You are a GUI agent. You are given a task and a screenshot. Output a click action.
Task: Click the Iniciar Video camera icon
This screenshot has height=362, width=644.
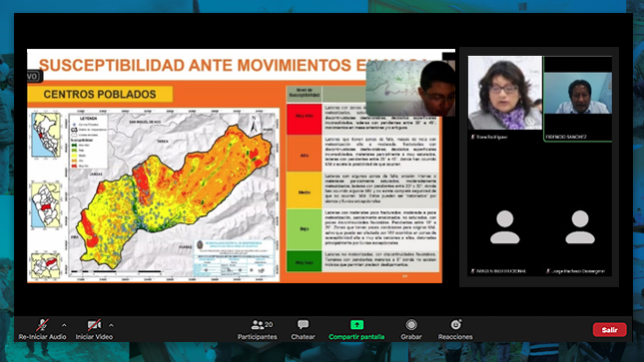94,325
